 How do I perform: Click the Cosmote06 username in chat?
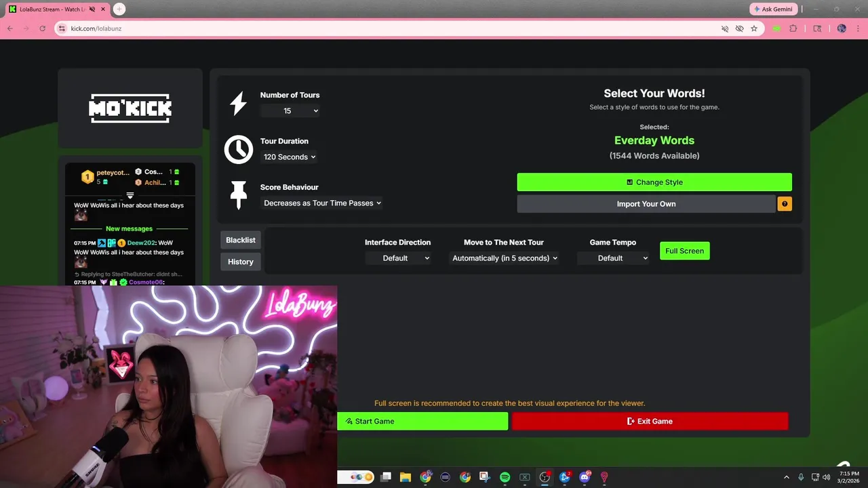[x=146, y=282]
